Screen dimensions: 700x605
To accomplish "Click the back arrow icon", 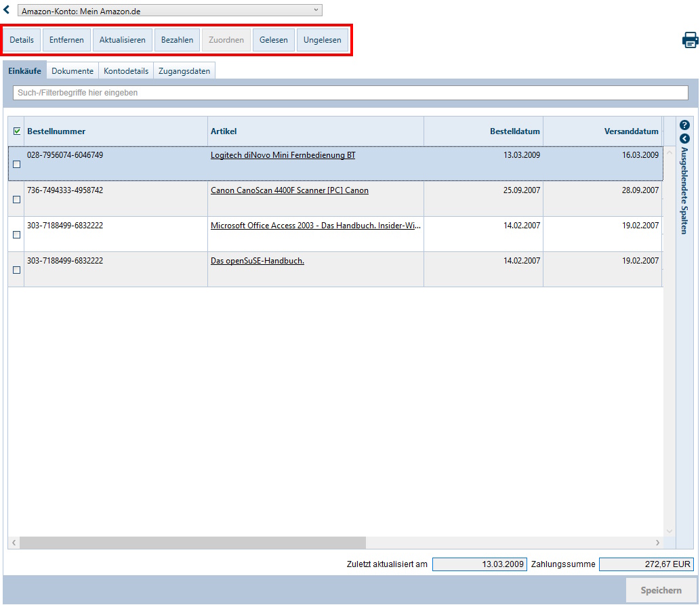I will (6, 9).
